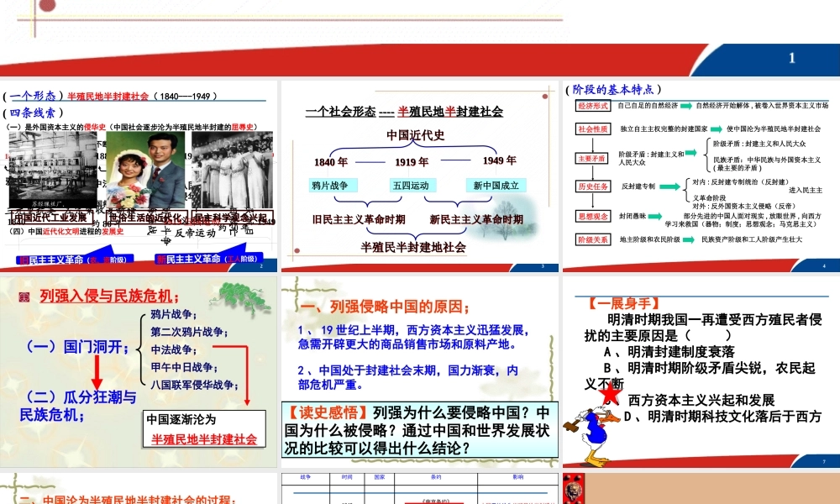Click the 1949年 label on the timeline
The width and height of the screenshot is (840, 504).
click(x=499, y=160)
